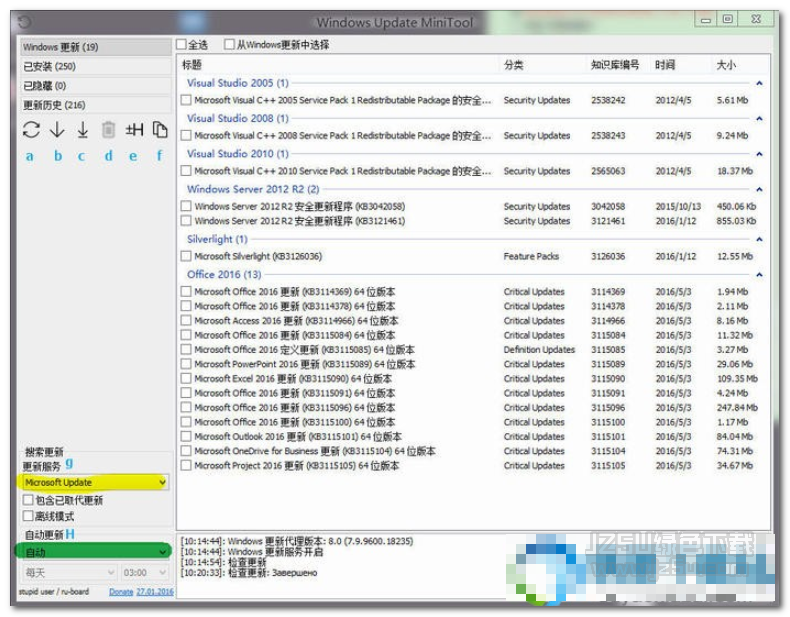Select the Windows 更新 (19) tab

point(96,47)
